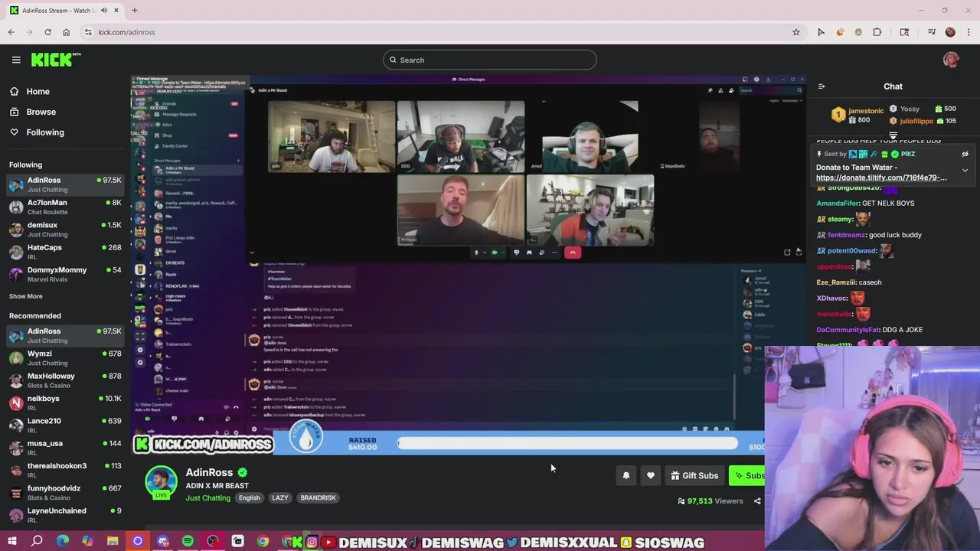Click the green Subscribe button
Viewport: 980px width, 551px height.
[x=747, y=475]
